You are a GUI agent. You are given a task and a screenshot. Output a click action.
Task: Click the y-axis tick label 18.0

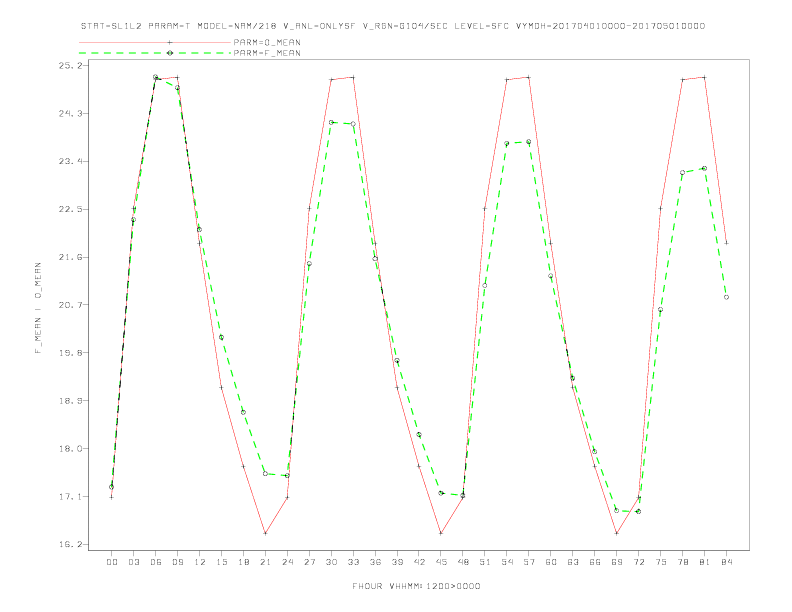tap(70, 449)
